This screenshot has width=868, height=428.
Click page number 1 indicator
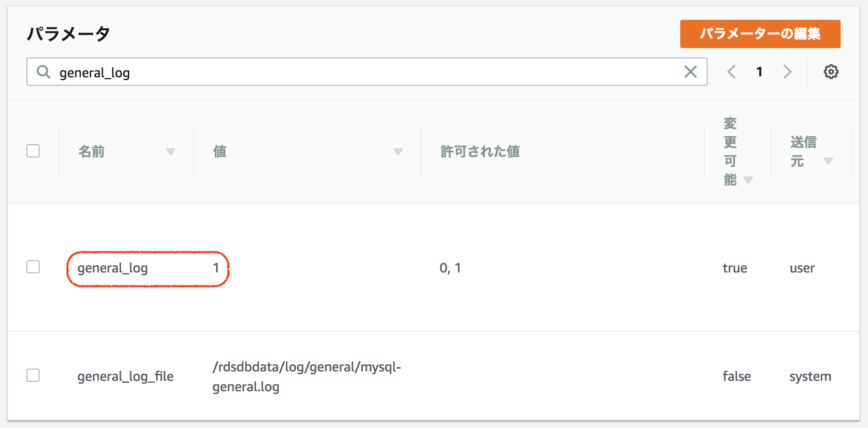point(759,72)
